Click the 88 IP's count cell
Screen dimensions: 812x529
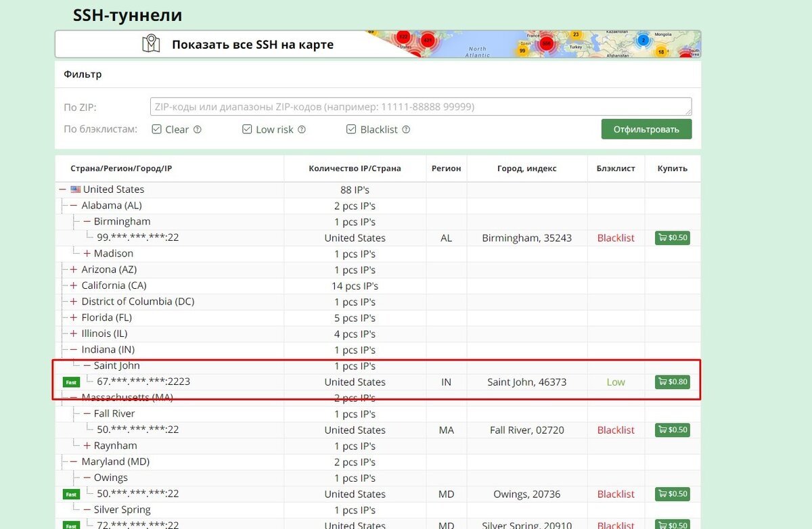coord(355,189)
